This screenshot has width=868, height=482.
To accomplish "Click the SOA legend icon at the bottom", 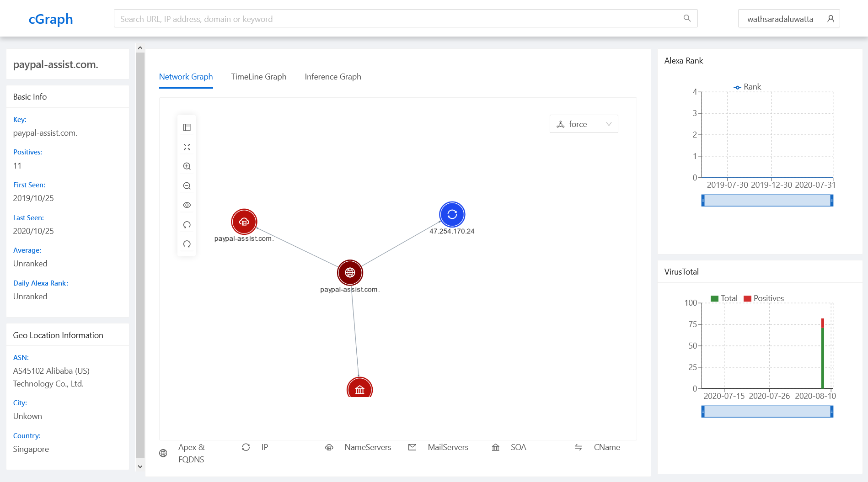I will pos(495,447).
